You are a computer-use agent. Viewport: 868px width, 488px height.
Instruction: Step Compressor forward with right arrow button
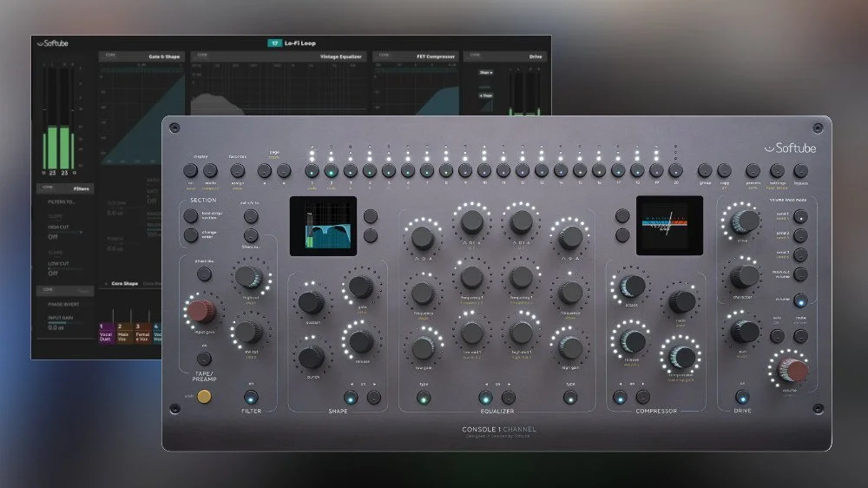[x=642, y=397]
